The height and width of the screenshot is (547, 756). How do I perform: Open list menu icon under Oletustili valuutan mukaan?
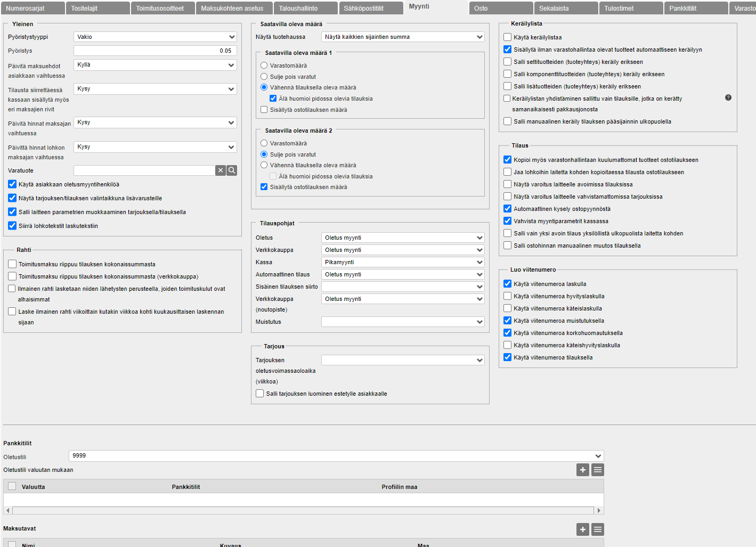coord(598,470)
